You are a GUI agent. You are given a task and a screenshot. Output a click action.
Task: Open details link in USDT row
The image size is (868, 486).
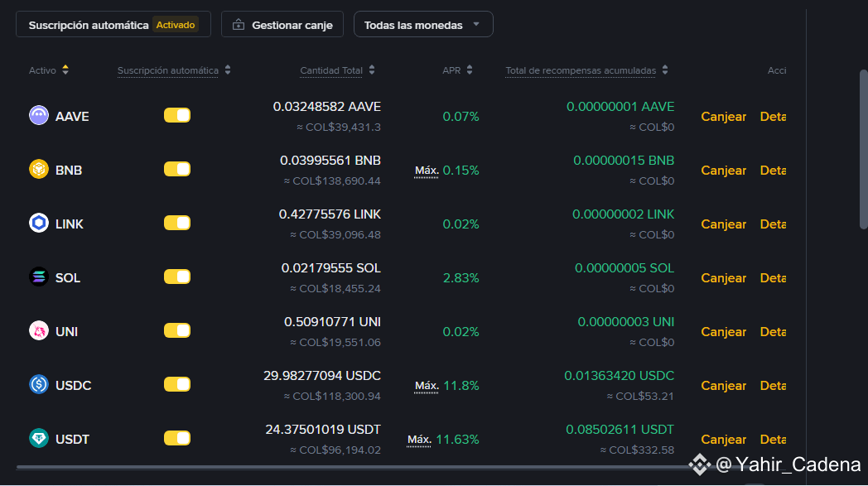point(773,439)
